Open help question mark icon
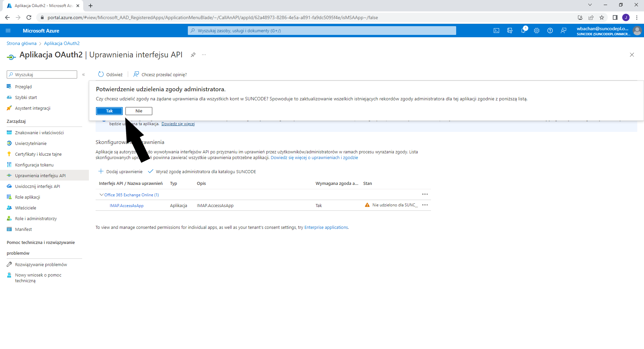This screenshot has width=644, height=349. point(550,31)
